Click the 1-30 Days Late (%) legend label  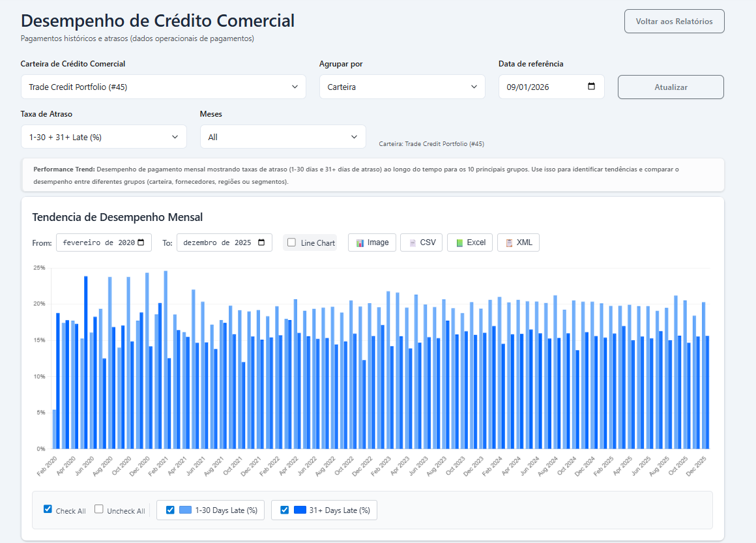pyautogui.click(x=226, y=510)
